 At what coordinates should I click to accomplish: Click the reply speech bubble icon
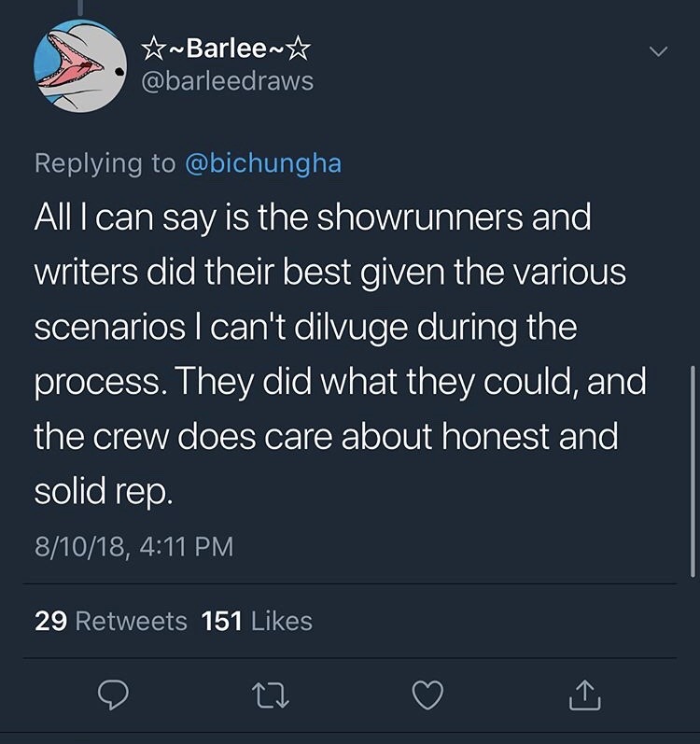(x=113, y=694)
